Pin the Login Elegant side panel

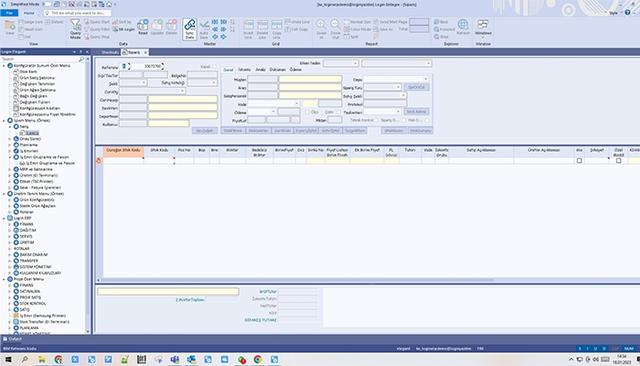[x=80, y=52]
